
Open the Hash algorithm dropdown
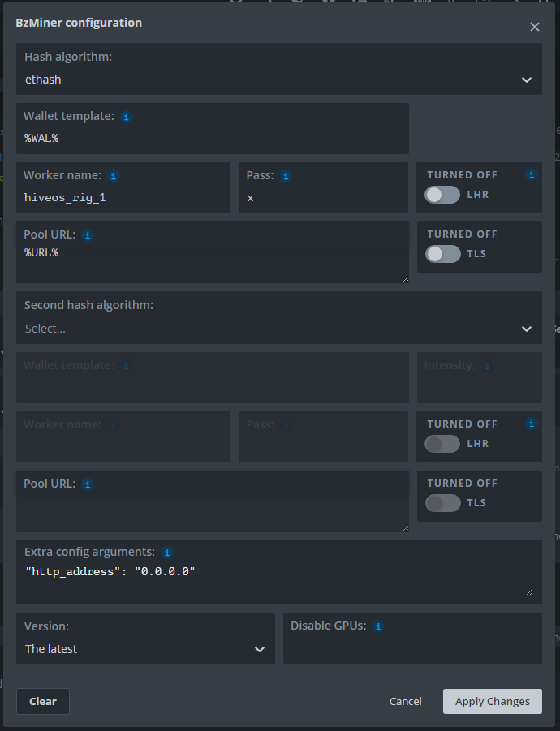[x=279, y=80]
